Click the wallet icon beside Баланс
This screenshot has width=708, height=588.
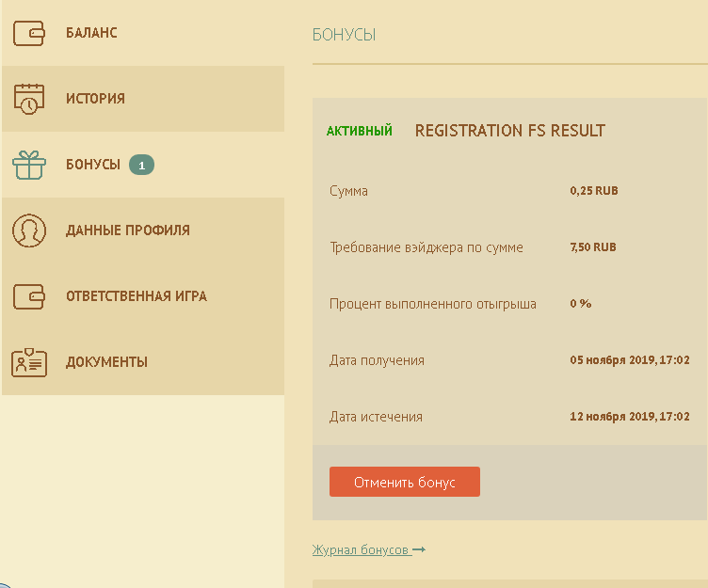point(29,33)
